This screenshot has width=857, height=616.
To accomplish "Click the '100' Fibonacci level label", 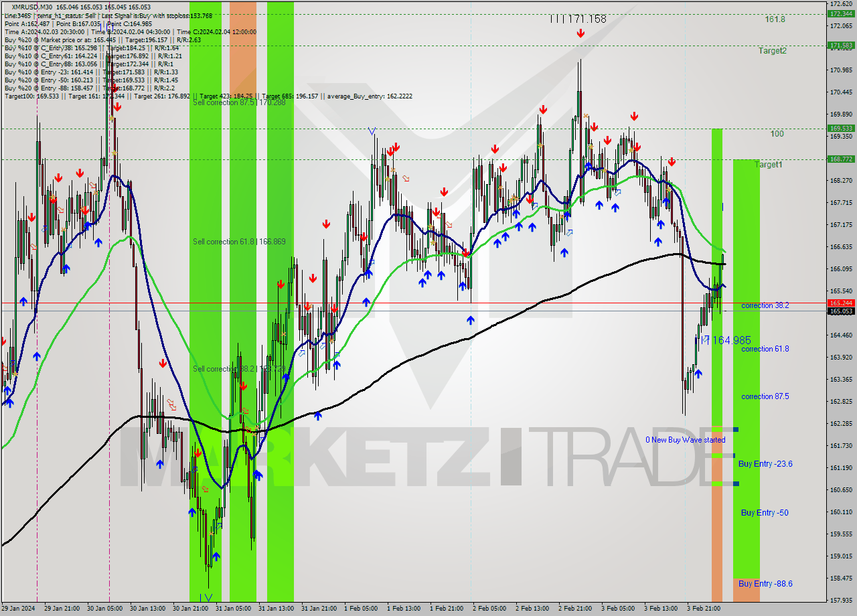I will (x=777, y=134).
